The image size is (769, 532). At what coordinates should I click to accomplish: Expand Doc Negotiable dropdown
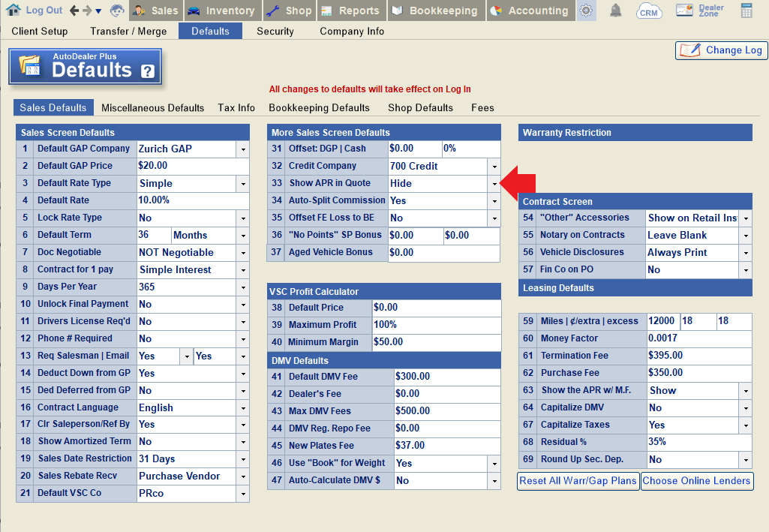pos(243,253)
